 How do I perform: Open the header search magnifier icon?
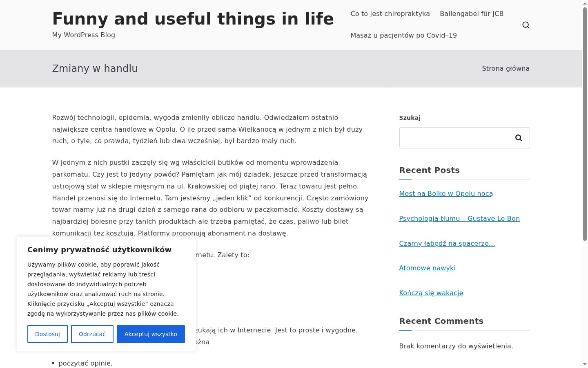(x=526, y=25)
